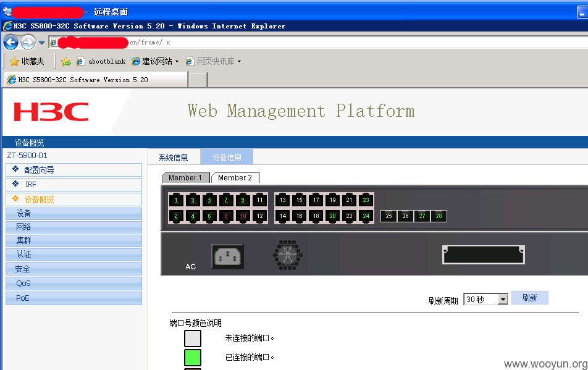Click the H3C S5800-32C browser tab
588x370 pixels.
pyautogui.click(x=96, y=80)
